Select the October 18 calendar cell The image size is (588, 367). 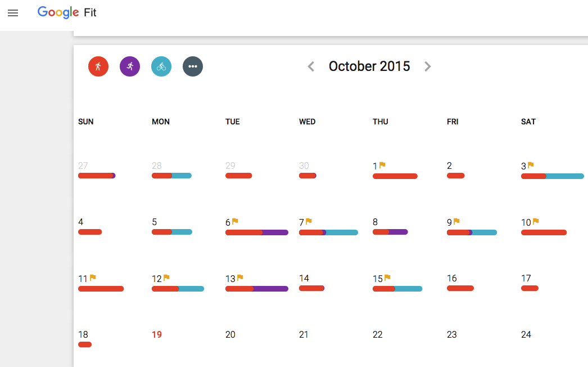click(83, 334)
